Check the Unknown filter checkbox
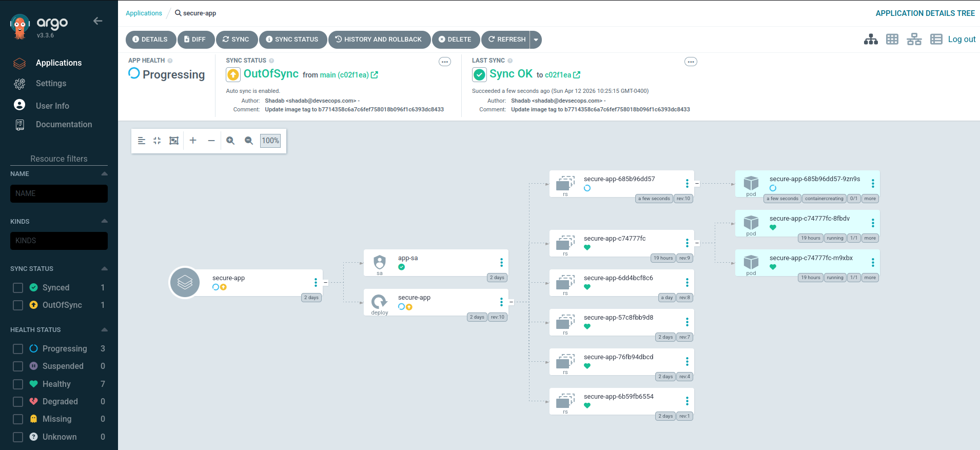Image resolution: width=980 pixels, height=450 pixels. [x=18, y=437]
